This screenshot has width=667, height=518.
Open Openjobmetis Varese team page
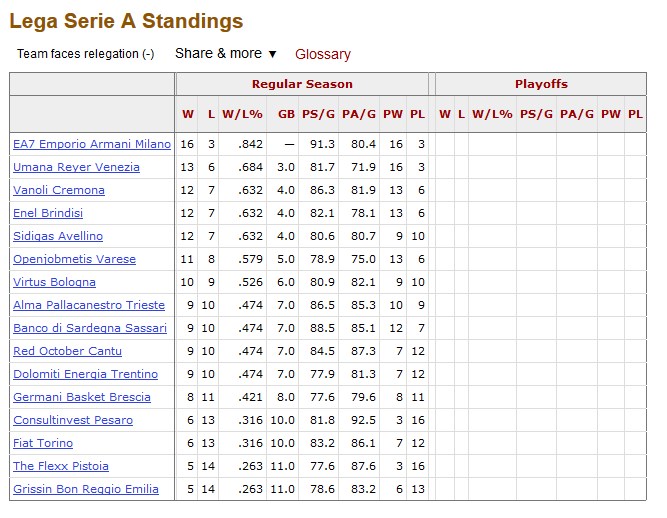tap(74, 259)
